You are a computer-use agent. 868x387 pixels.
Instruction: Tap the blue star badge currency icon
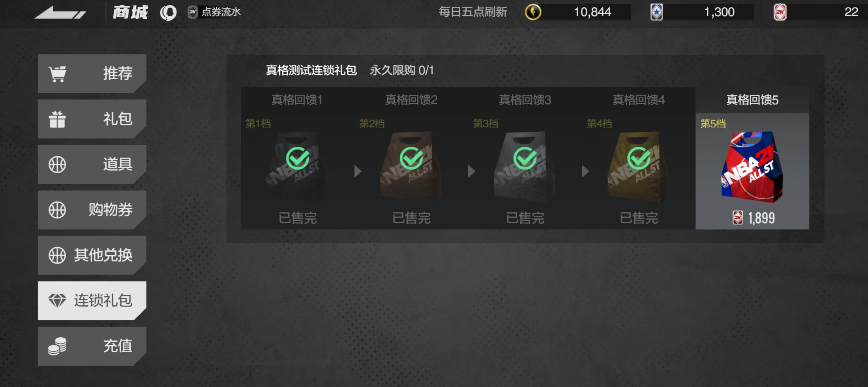[656, 12]
